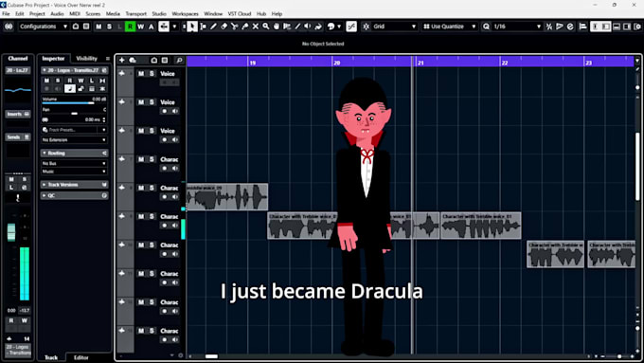The height and width of the screenshot is (363, 644).
Task: Expand the Track Versions section
Action: [x=74, y=185]
